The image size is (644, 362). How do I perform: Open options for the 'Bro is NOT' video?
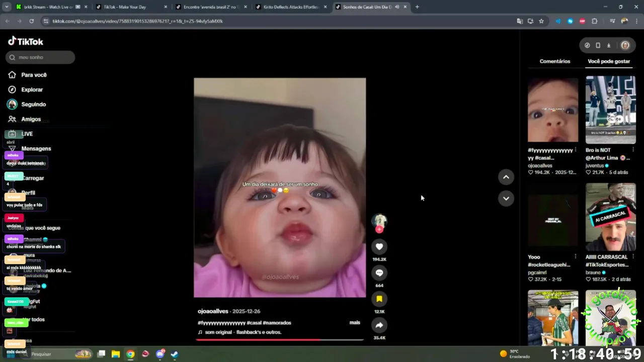tap(633, 150)
